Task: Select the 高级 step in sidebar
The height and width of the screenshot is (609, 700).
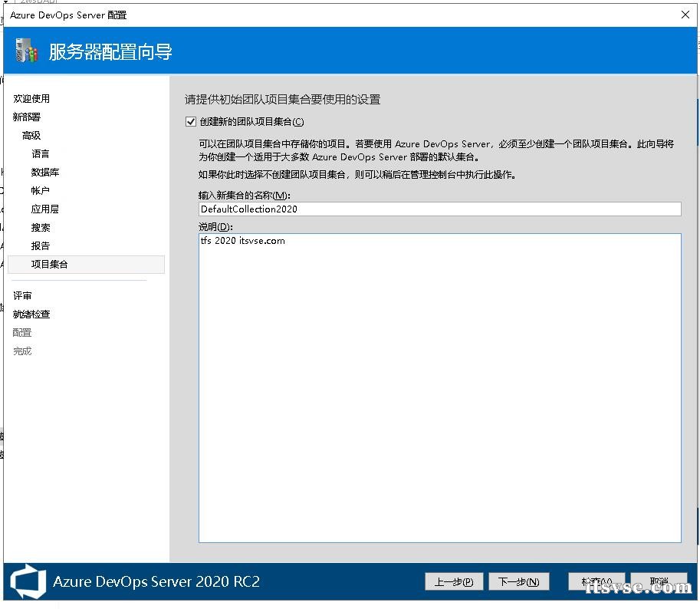Action: (31, 135)
